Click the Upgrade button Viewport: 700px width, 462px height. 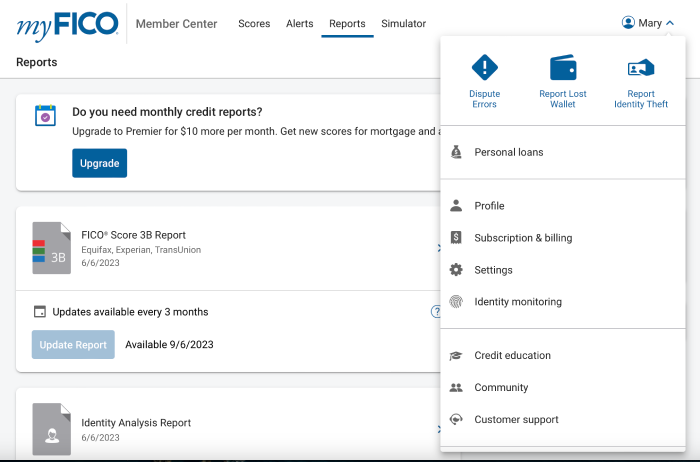100,163
